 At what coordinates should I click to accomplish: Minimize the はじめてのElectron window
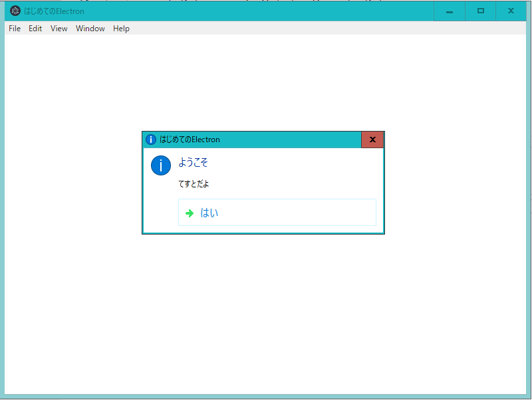click(449, 11)
